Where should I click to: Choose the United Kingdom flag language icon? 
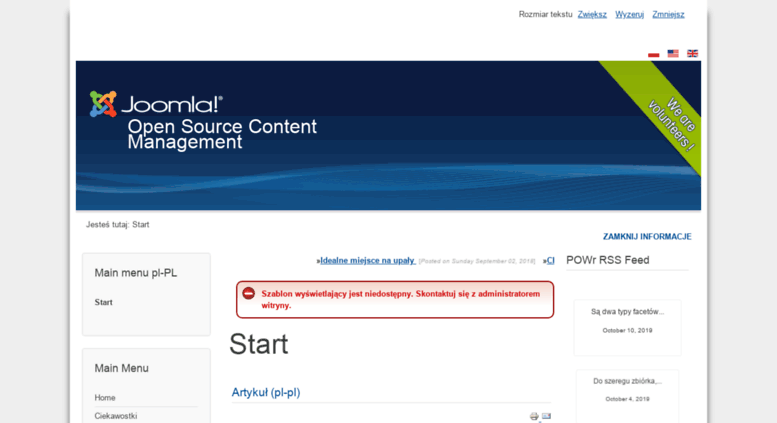click(x=692, y=53)
